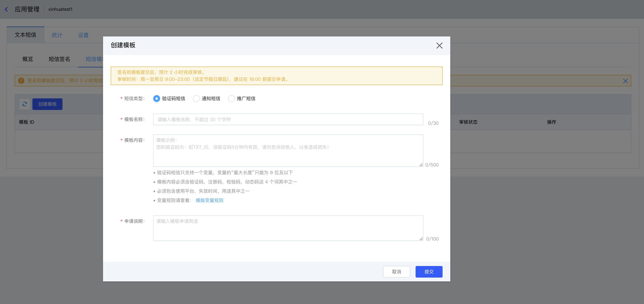Screen dimensions: 644x304
Task: Click the 应用管理 header title
Action: pos(27,9)
